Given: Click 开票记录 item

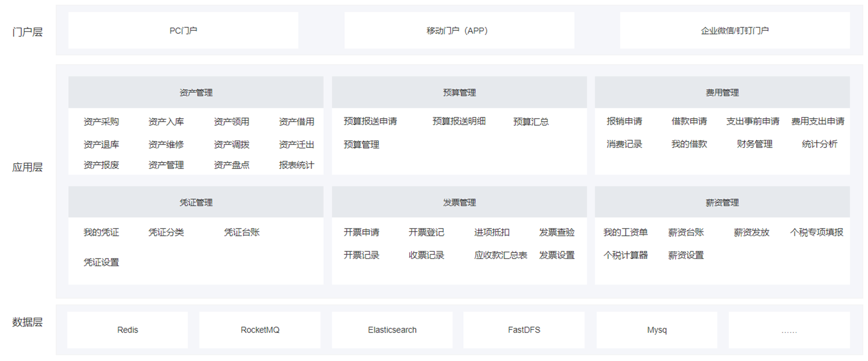Looking at the screenshot, I should pos(361,255).
